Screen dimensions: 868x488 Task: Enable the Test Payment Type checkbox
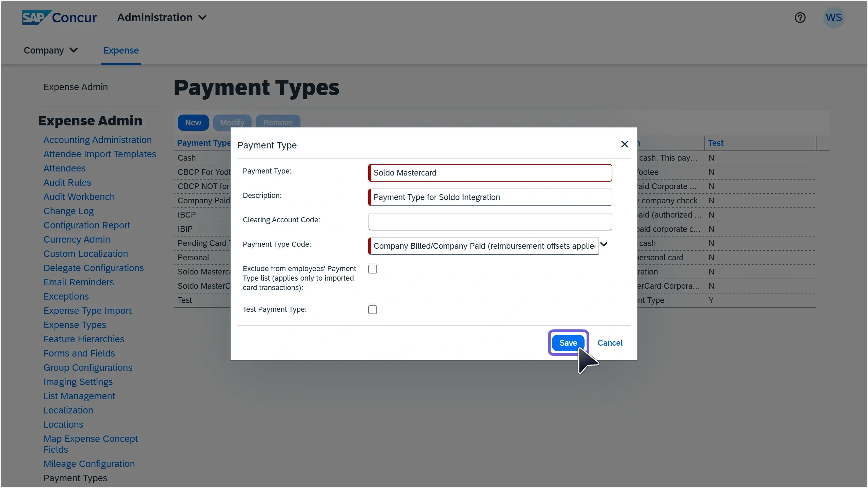point(372,309)
